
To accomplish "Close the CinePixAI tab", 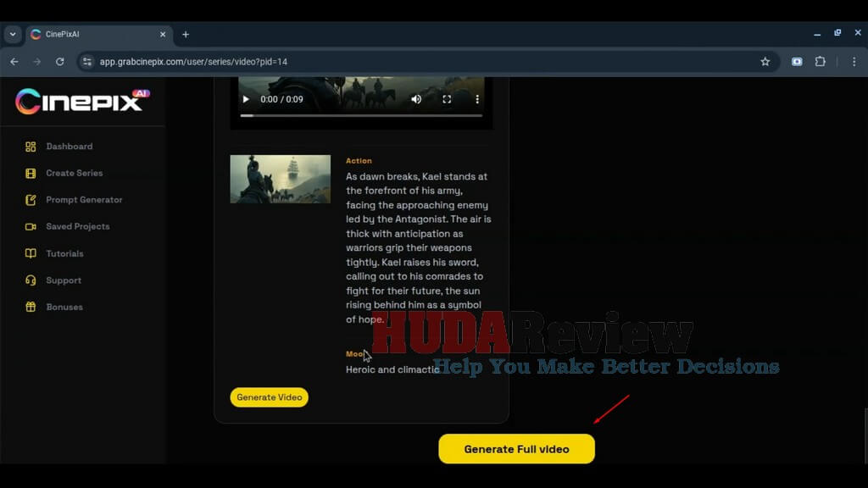I will [163, 34].
